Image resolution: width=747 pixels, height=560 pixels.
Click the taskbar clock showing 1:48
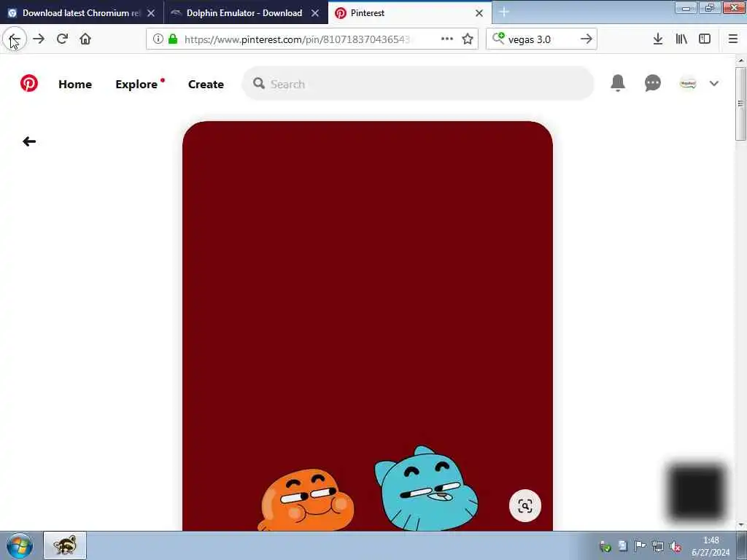(711, 546)
